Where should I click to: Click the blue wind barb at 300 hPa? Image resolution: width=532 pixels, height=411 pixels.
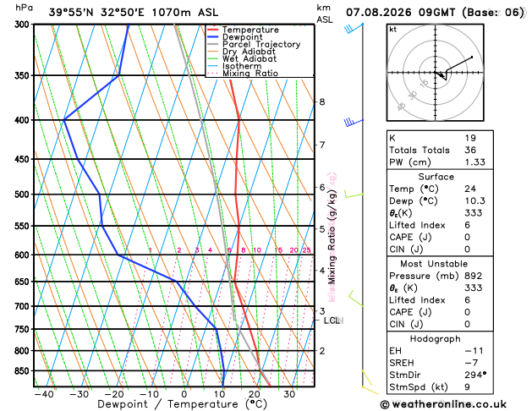(354, 28)
